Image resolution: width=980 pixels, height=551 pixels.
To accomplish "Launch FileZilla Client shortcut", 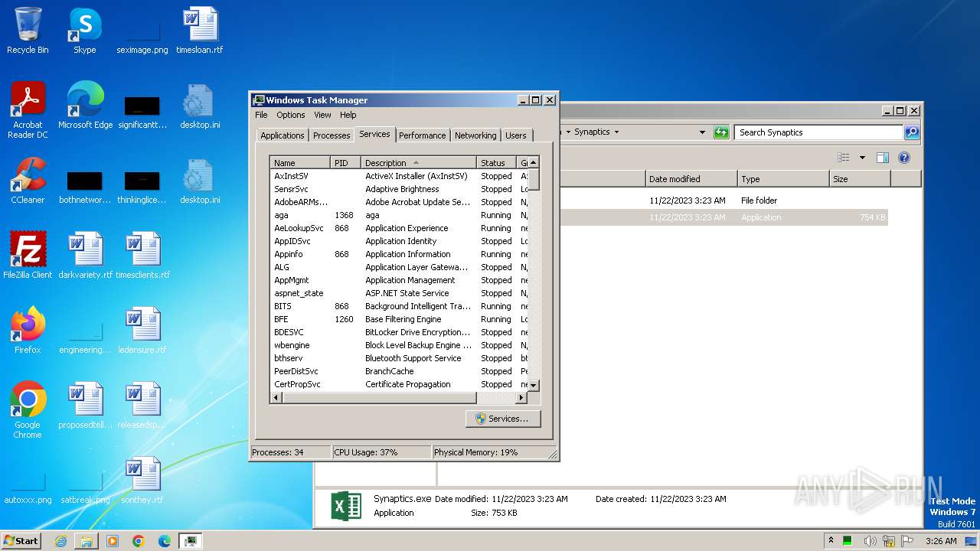I will click(28, 256).
